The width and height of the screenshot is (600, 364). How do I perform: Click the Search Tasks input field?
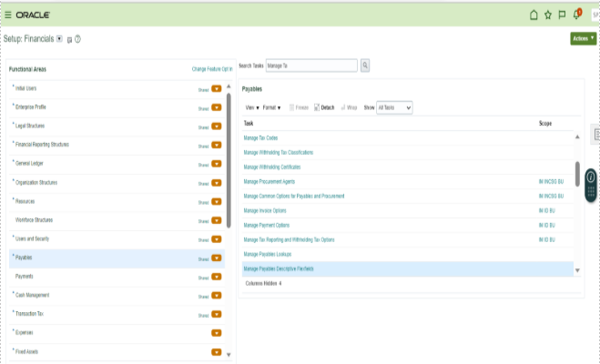(311, 66)
